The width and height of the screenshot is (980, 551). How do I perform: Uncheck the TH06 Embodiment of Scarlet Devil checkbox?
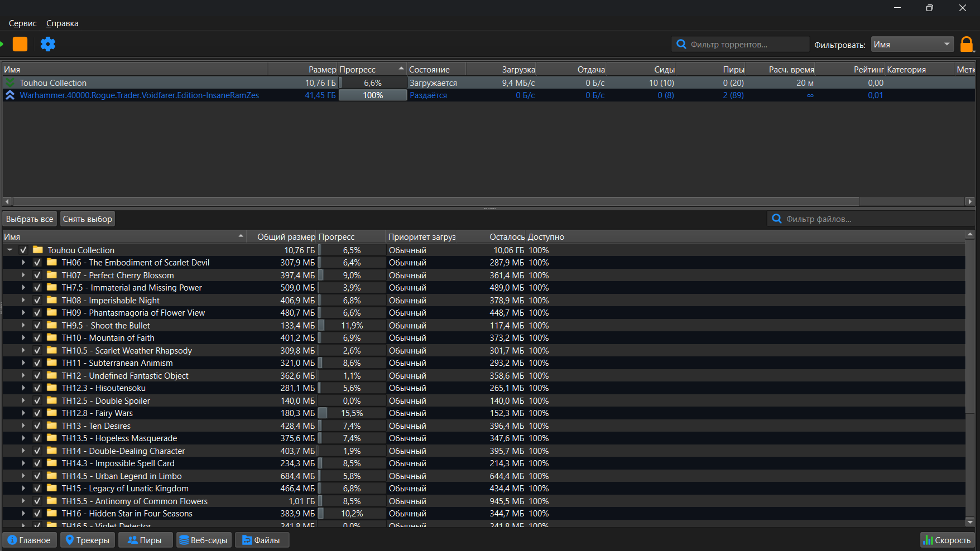37,263
